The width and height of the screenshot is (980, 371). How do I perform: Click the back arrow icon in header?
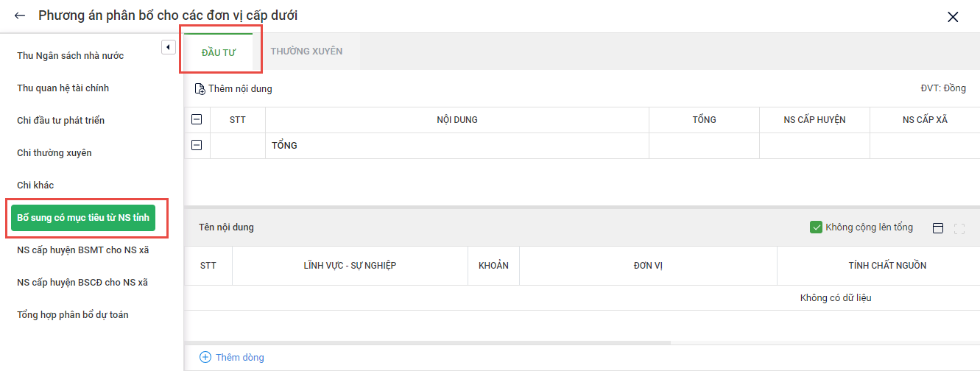pos(20,15)
